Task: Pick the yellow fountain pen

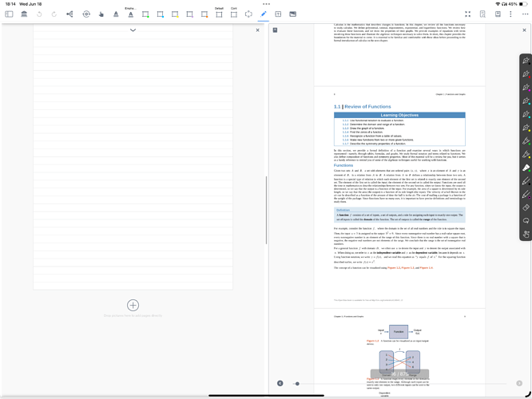Action: tap(526, 128)
